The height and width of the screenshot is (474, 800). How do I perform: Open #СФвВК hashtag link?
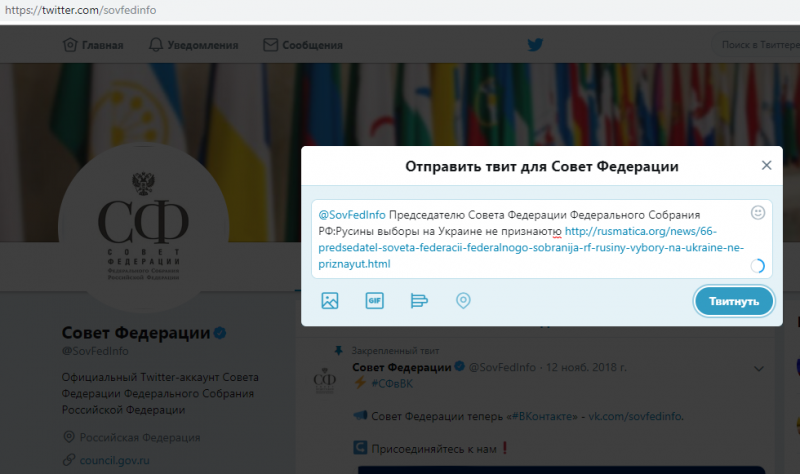[392, 384]
